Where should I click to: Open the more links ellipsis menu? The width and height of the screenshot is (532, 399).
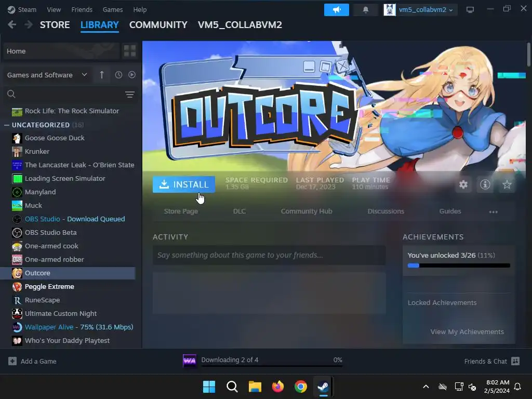pos(494,212)
